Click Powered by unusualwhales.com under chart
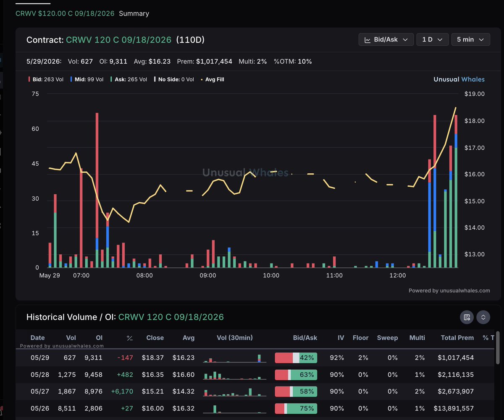Viewport: 504px width, 420px height. point(449,290)
